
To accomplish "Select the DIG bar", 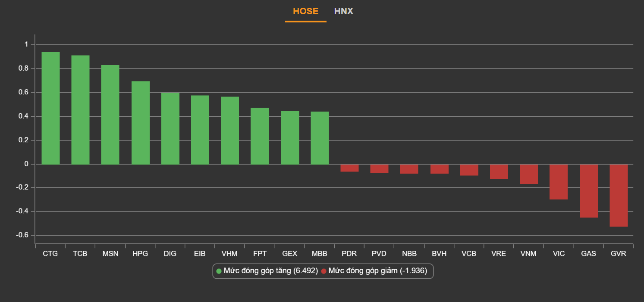I will click(x=170, y=128).
